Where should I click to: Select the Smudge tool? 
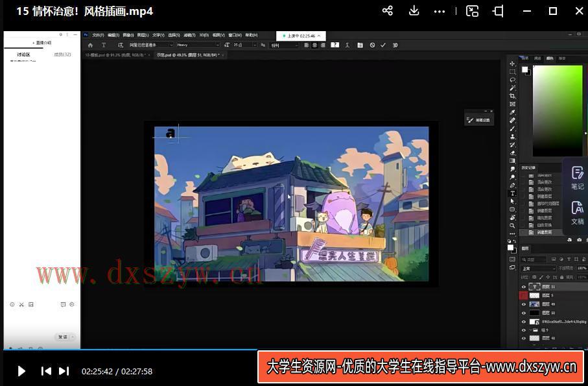point(512,169)
